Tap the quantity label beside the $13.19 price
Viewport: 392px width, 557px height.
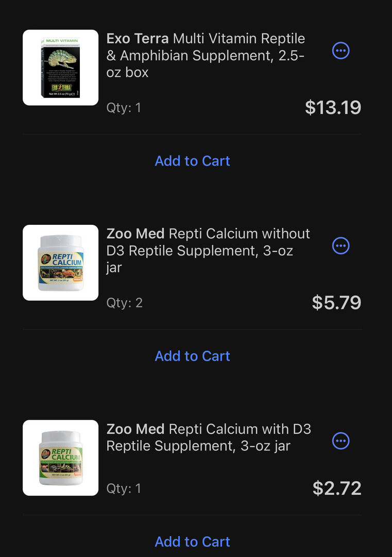124,108
